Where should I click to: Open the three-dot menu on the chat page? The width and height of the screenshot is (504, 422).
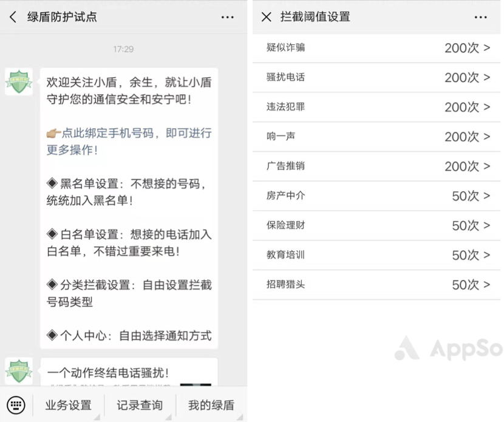pos(228,18)
